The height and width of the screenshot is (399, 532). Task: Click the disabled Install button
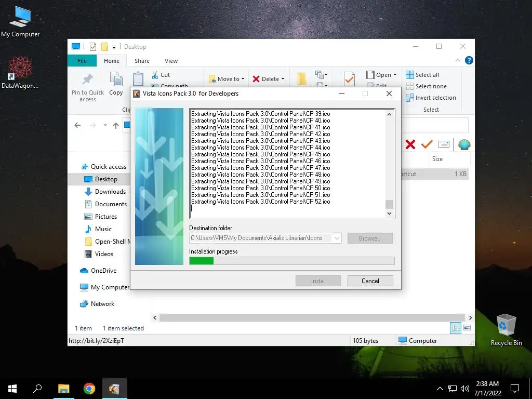(318, 281)
